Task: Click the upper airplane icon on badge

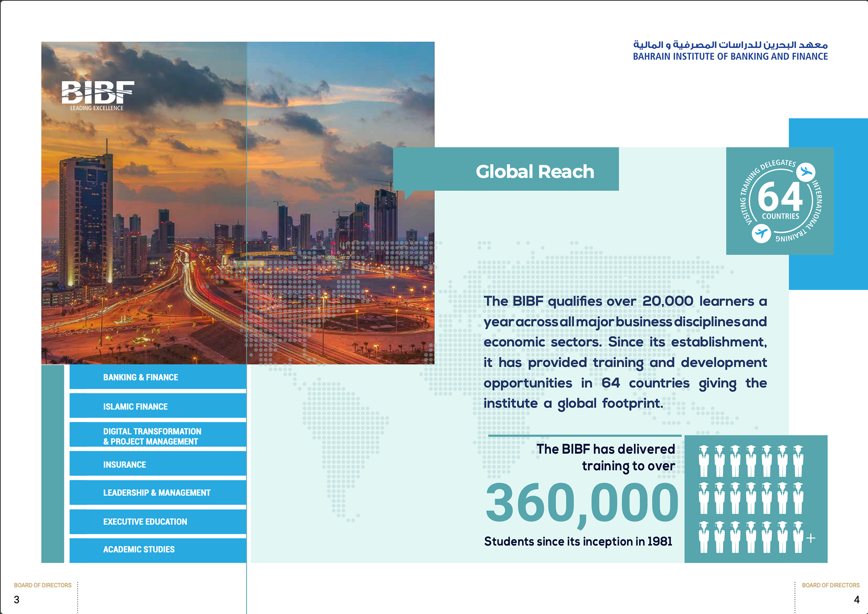Action: coord(806,172)
